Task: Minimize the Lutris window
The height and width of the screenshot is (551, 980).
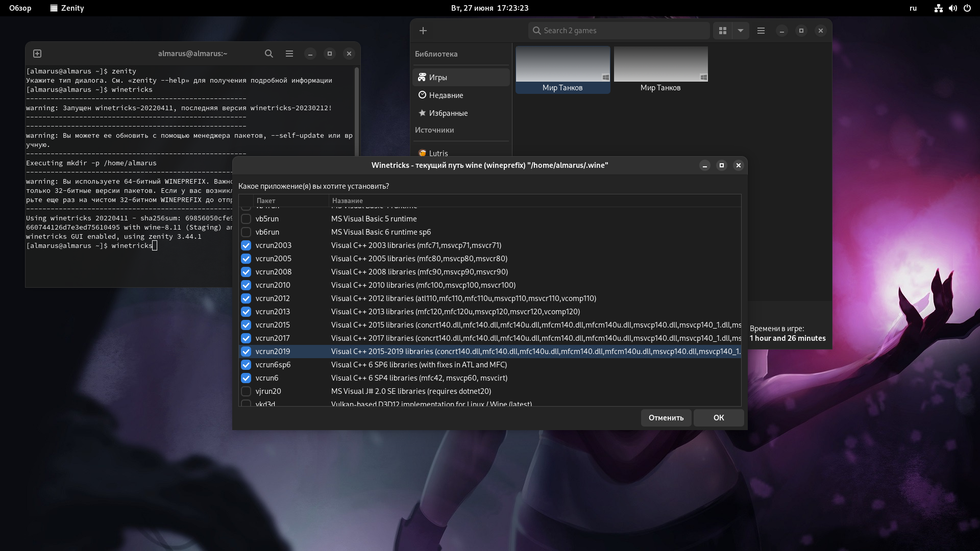Action: tap(782, 31)
